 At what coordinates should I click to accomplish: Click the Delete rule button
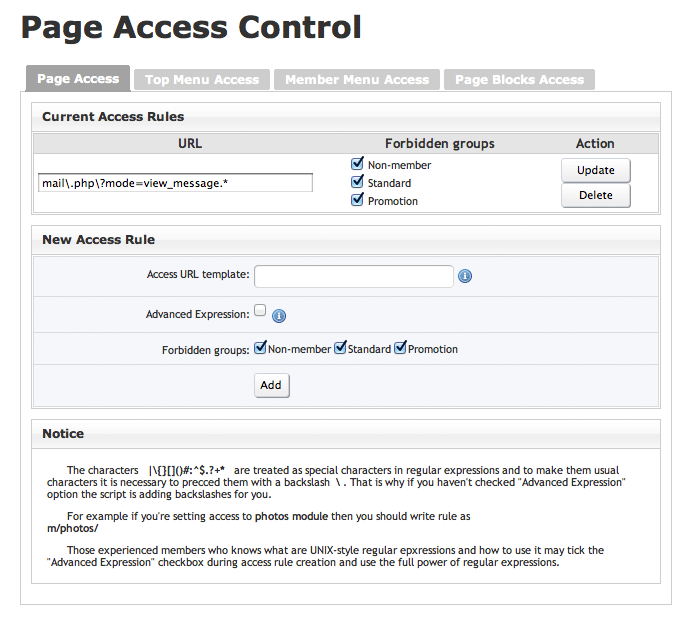pos(596,195)
